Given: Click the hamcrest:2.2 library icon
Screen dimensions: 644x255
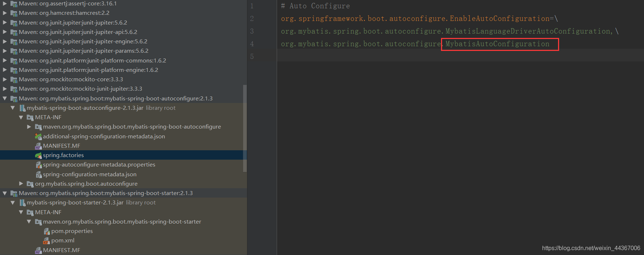Looking at the screenshot, I should coord(14,13).
